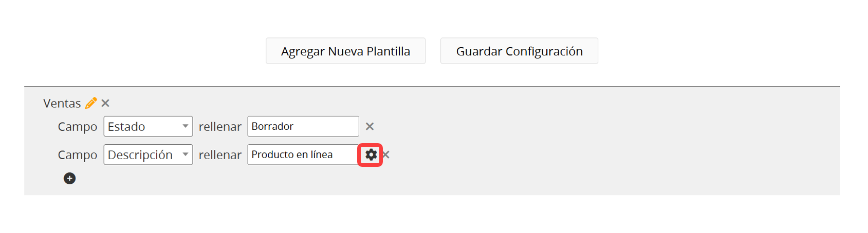Image resolution: width=868 pixels, height=233 pixels.
Task: Select the Ventas template name
Action: coord(62,103)
